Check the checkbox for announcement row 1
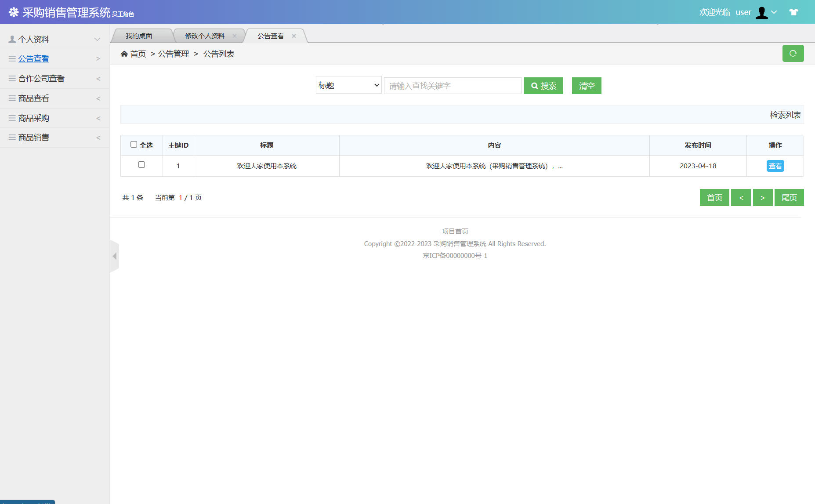Image resolution: width=815 pixels, height=504 pixels. (x=141, y=165)
